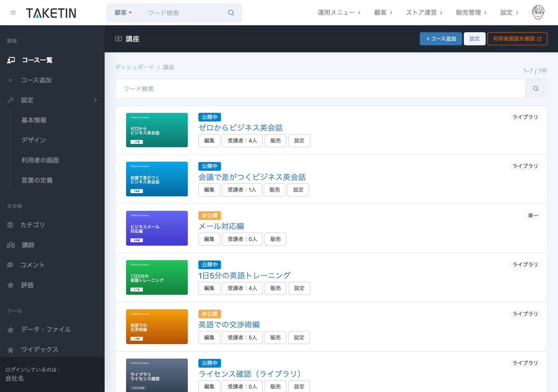Click the user avatar icon
558x392 pixels.
(x=538, y=12)
